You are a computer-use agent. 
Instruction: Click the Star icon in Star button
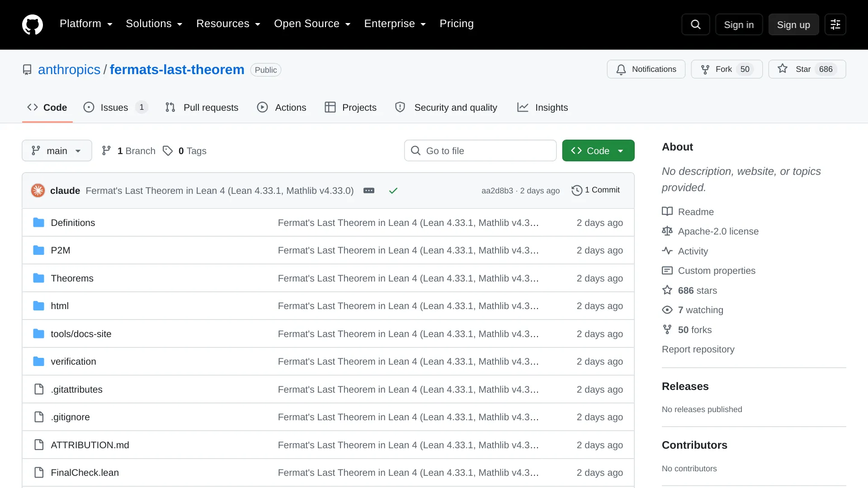(783, 69)
